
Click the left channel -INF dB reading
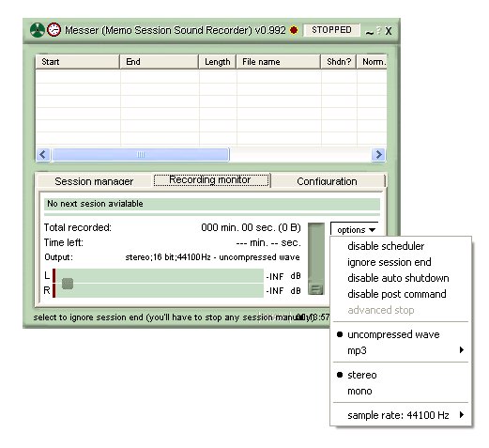tap(283, 276)
